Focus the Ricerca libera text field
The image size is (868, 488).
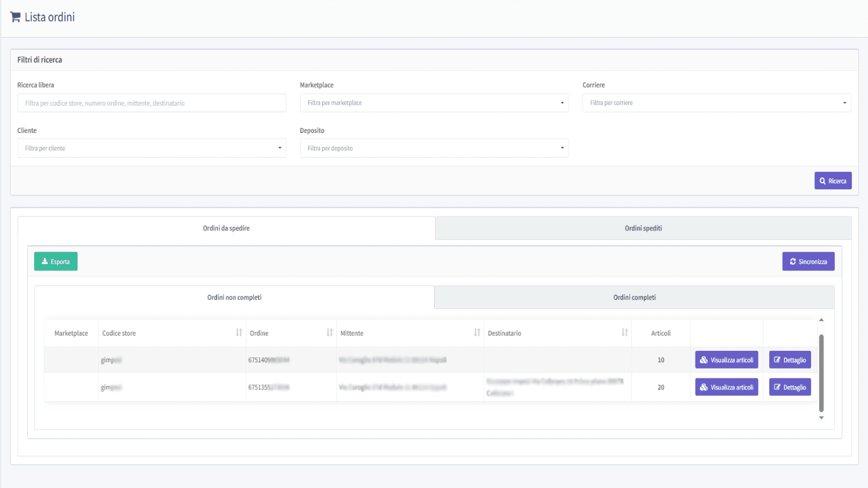[x=151, y=103]
